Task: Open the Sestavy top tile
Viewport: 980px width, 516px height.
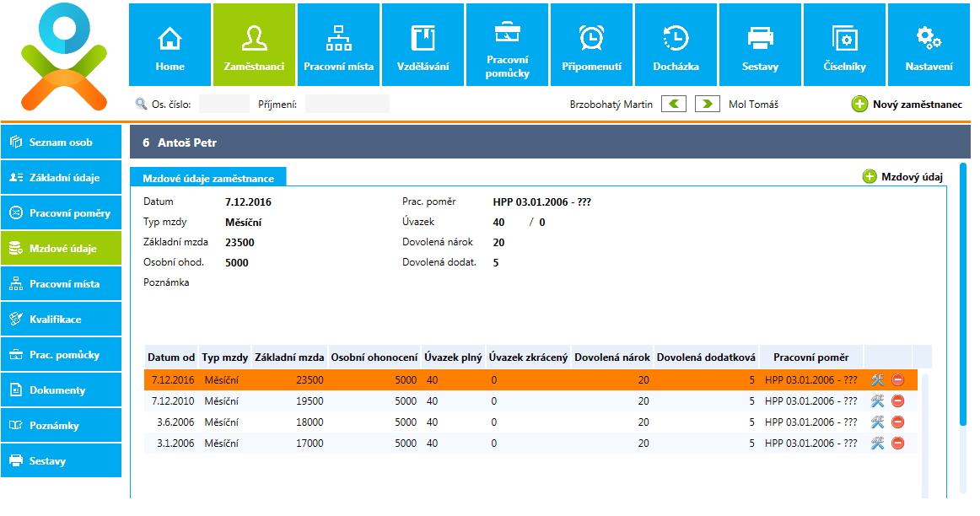Action: click(761, 45)
